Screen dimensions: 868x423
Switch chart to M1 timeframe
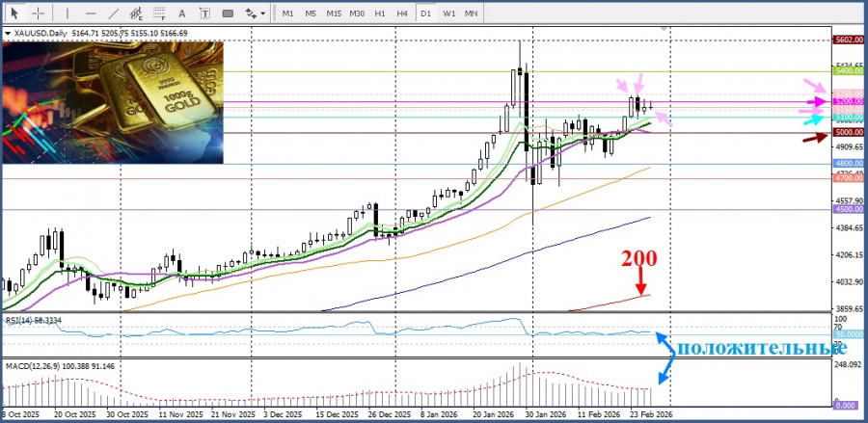(x=287, y=13)
